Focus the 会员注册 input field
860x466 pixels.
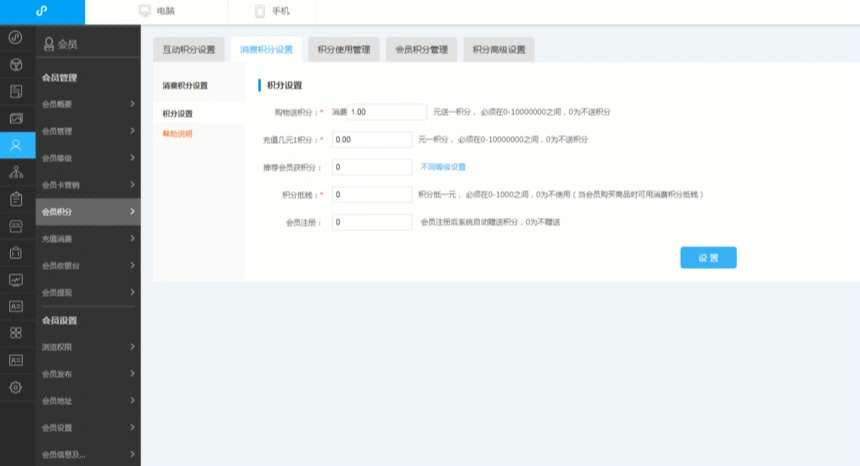point(372,222)
